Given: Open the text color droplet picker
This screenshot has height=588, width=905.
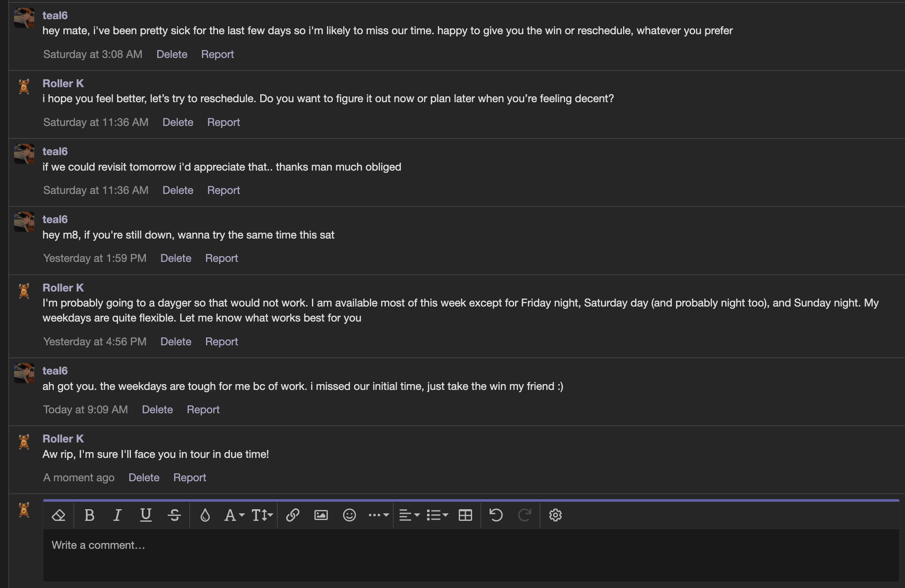Looking at the screenshot, I should point(205,515).
